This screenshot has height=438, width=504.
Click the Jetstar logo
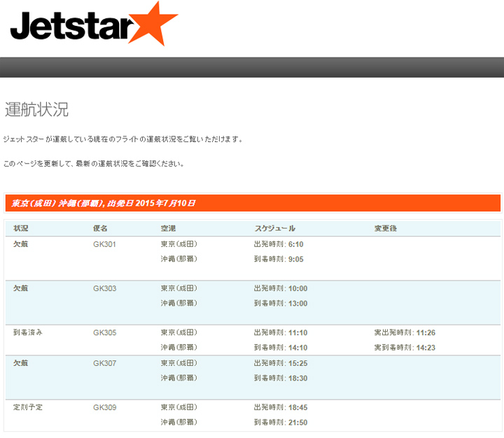94,24
